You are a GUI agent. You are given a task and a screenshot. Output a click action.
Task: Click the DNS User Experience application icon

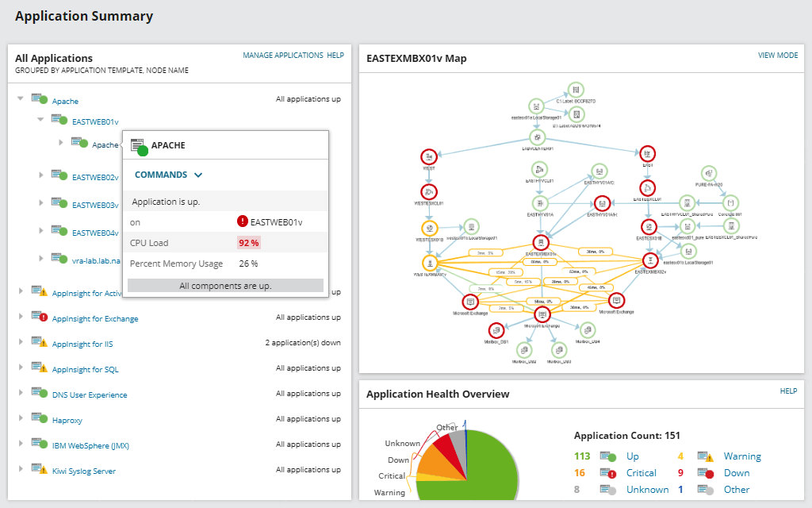click(x=40, y=393)
